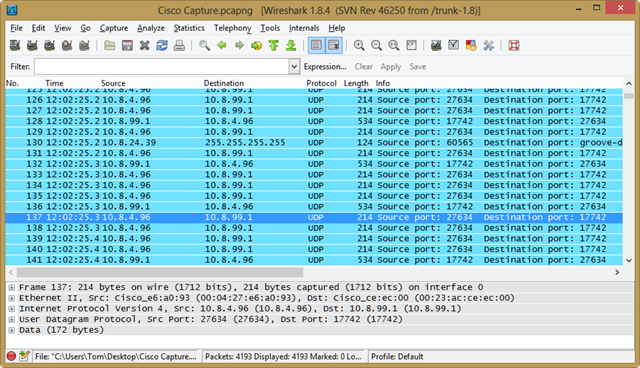The width and height of the screenshot is (640, 368).
Task: Expand the Data (172 bytes) node
Action: coord(12,330)
